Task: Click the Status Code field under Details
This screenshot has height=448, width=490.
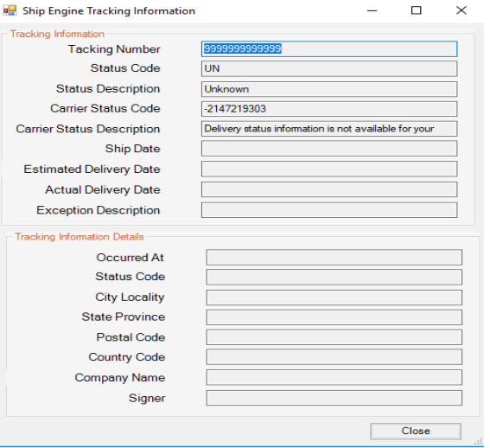Action: coord(334,277)
